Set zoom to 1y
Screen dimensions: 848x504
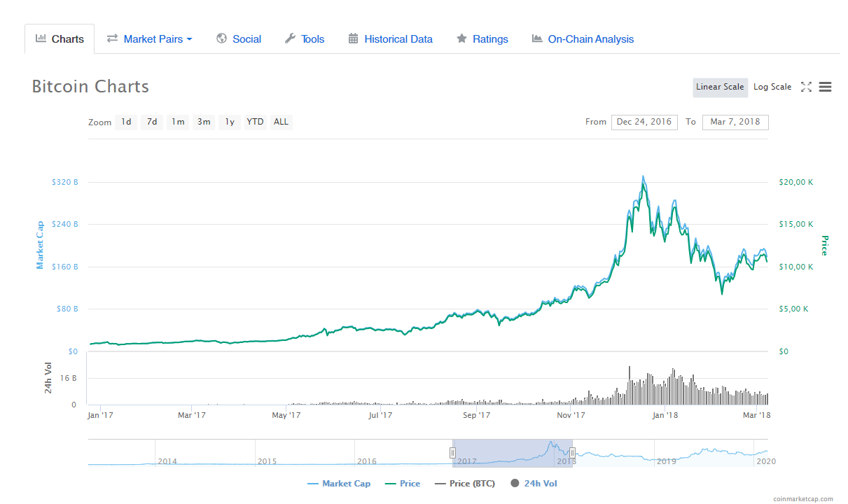pyautogui.click(x=230, y=122)
